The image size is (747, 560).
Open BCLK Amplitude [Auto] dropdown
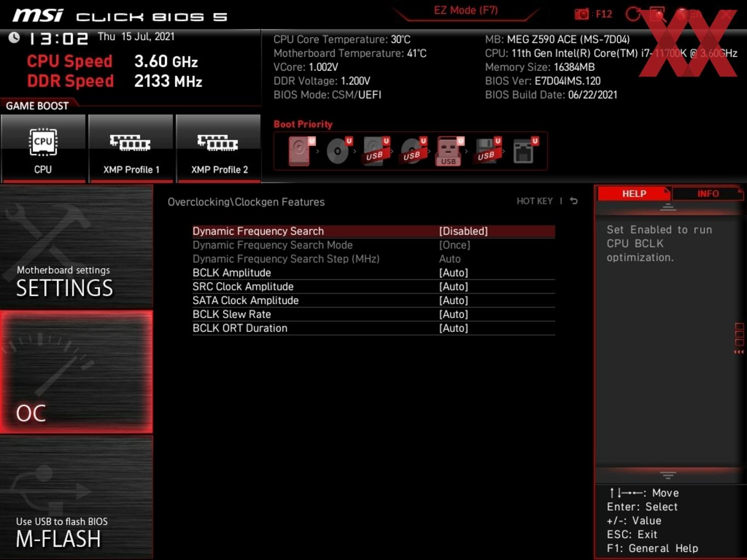click(453, 273)
